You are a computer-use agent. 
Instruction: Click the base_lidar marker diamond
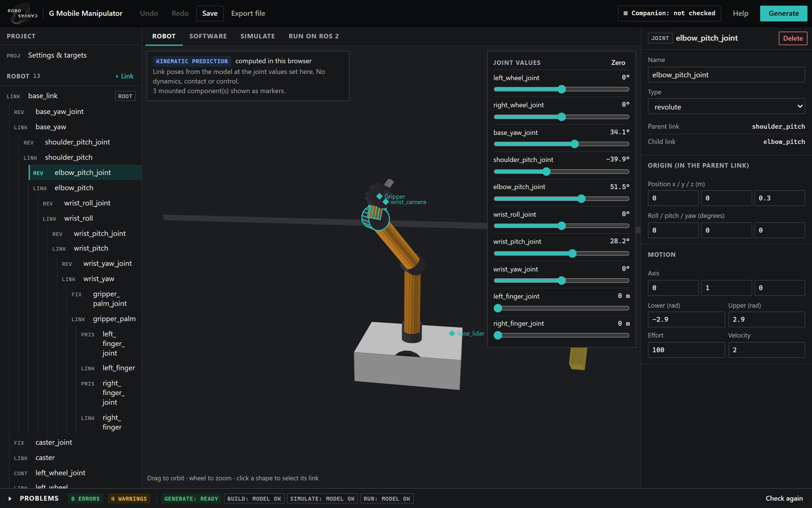[452, 333]
